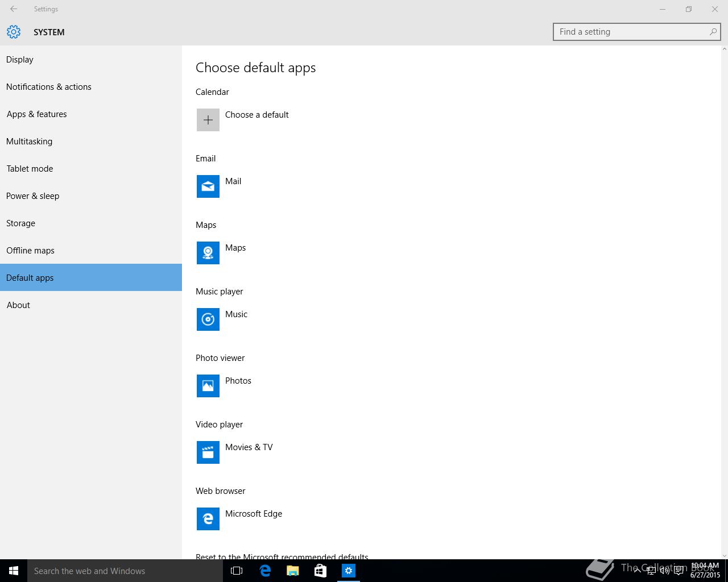Click the scroll down arrow of page scrollbar

724,555
